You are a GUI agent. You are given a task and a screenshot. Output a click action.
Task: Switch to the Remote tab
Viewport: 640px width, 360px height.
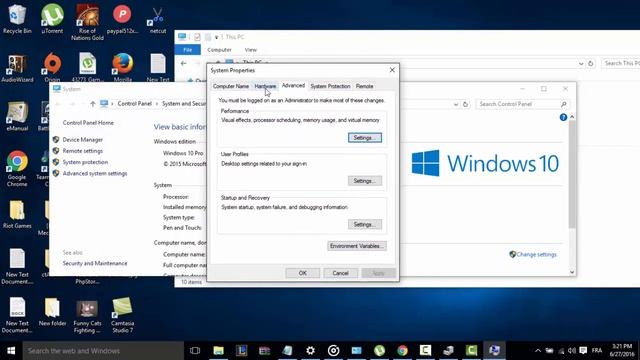[x=364, y=86]
